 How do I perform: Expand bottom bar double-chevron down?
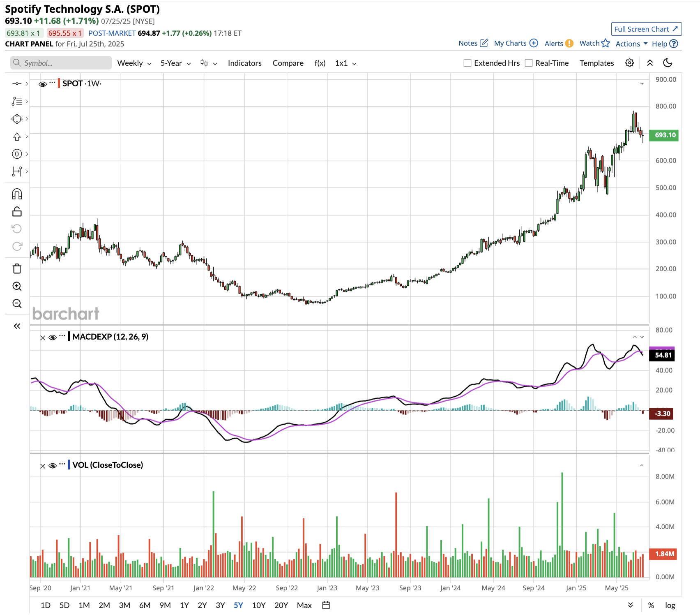coord(631,605)
